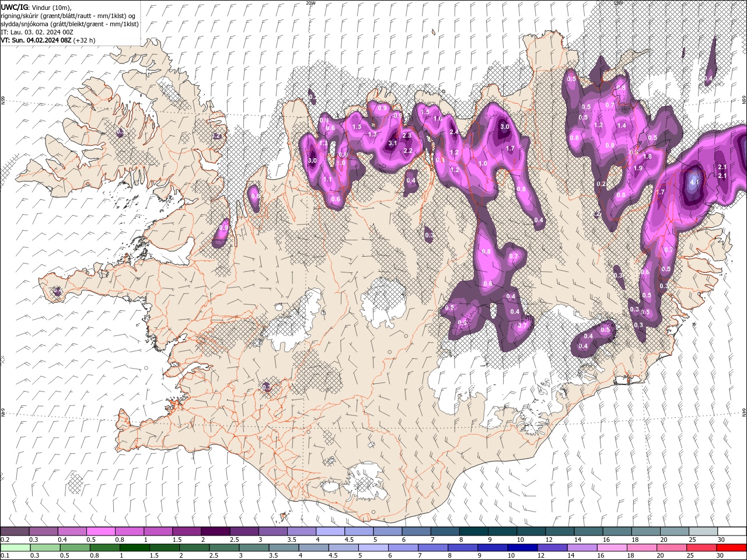Click lower legend swatch between 16 and 18
The image size is (747, 560).
coord(613,548)
